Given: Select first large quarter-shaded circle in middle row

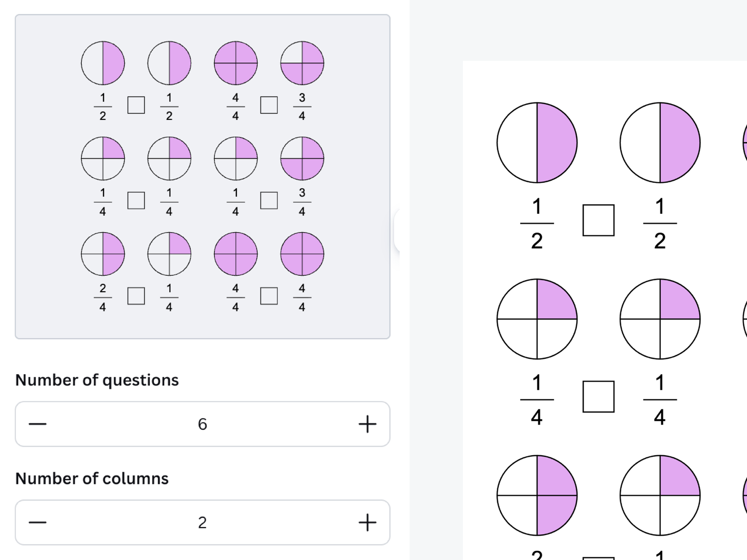Looking at the screenshot, I should [537, 319].
